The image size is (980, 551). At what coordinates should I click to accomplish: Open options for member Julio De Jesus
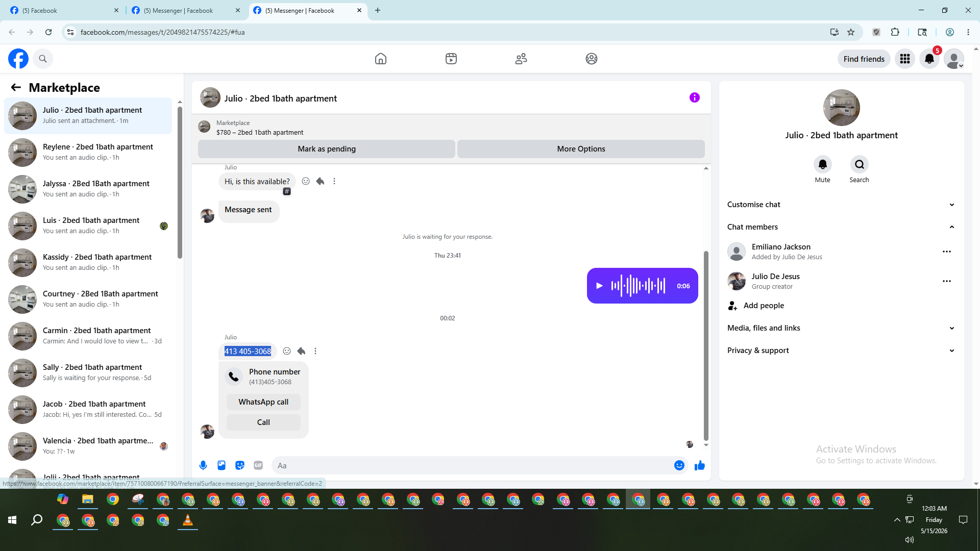947,281
